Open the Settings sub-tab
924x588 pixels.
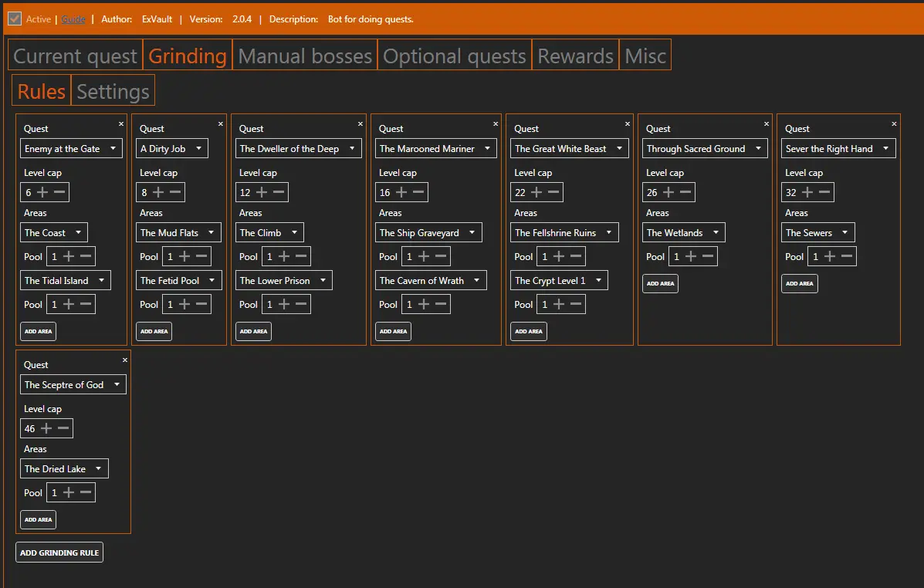(113, 91)
